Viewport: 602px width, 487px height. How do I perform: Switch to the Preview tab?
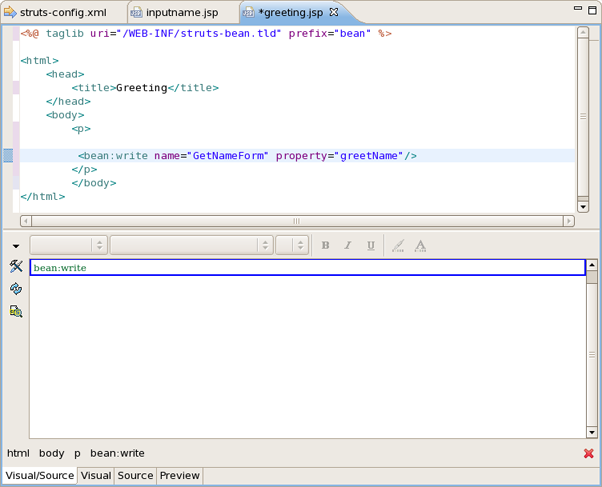(x=180, y=476)
